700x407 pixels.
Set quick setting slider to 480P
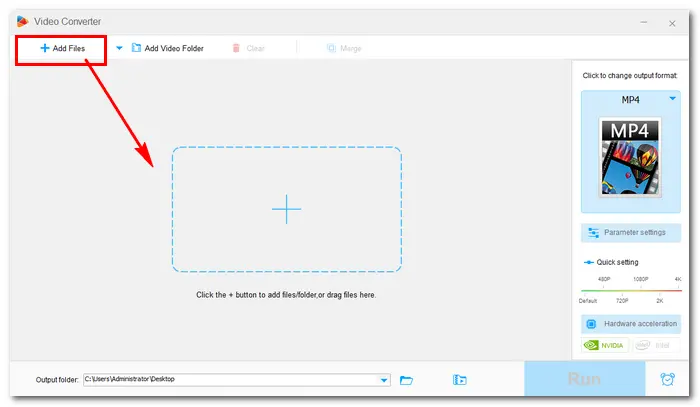point(604,279)
